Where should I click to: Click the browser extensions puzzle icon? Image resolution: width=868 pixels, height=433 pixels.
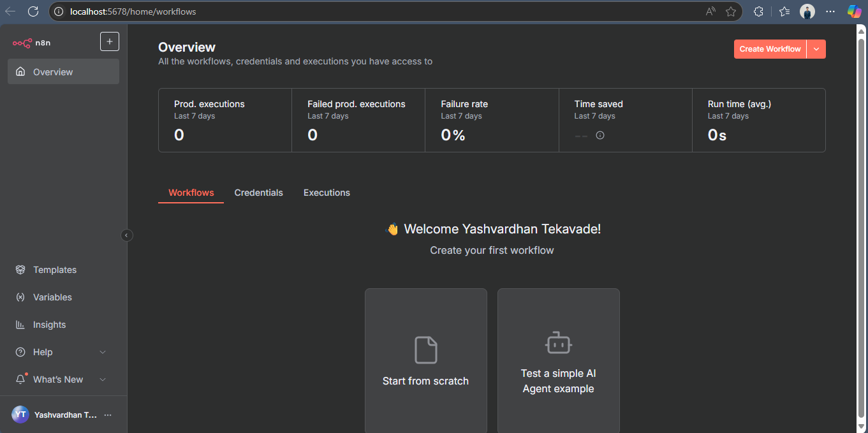758,11
